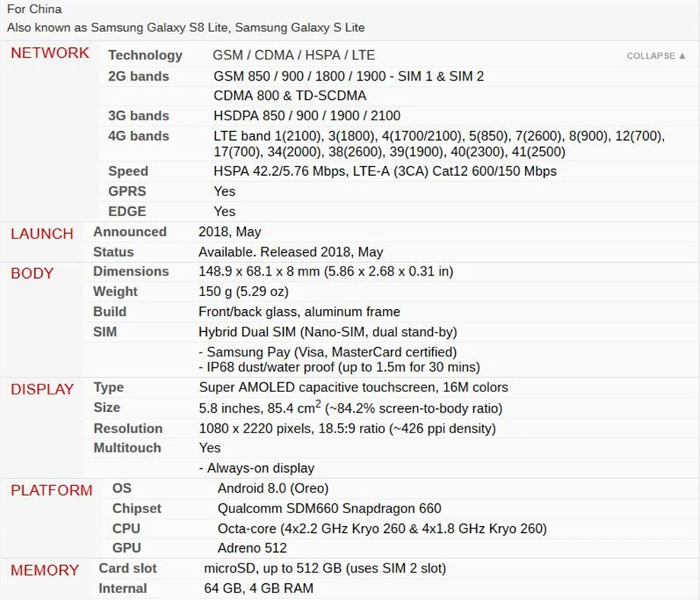The width and height of the screenshot is (700, 600).
Task: Click the 'For China' note
Action: 34,9
